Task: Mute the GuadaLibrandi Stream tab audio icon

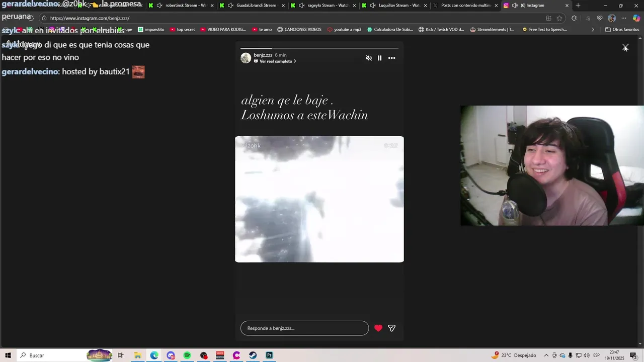Action: point(230,6)
